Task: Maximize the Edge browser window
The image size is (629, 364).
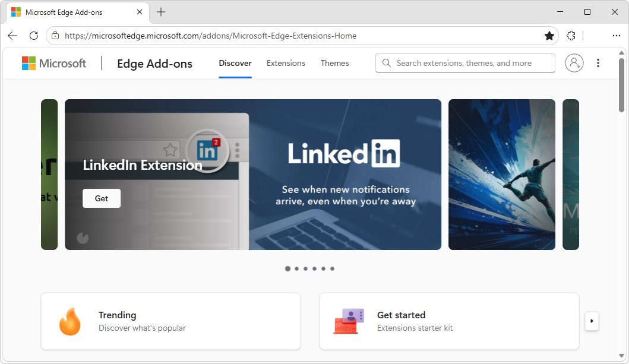Action: point(587,12)
